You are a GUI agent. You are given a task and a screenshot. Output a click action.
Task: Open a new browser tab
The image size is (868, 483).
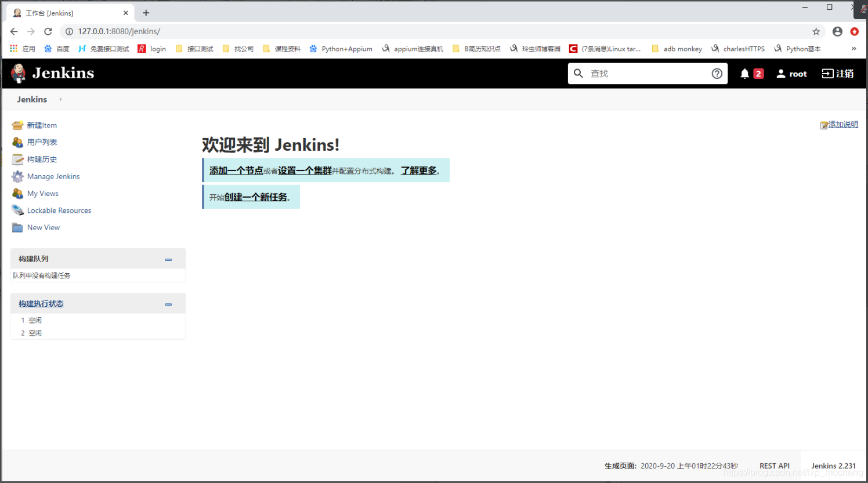pyautogui.click(x=146, y=13)
